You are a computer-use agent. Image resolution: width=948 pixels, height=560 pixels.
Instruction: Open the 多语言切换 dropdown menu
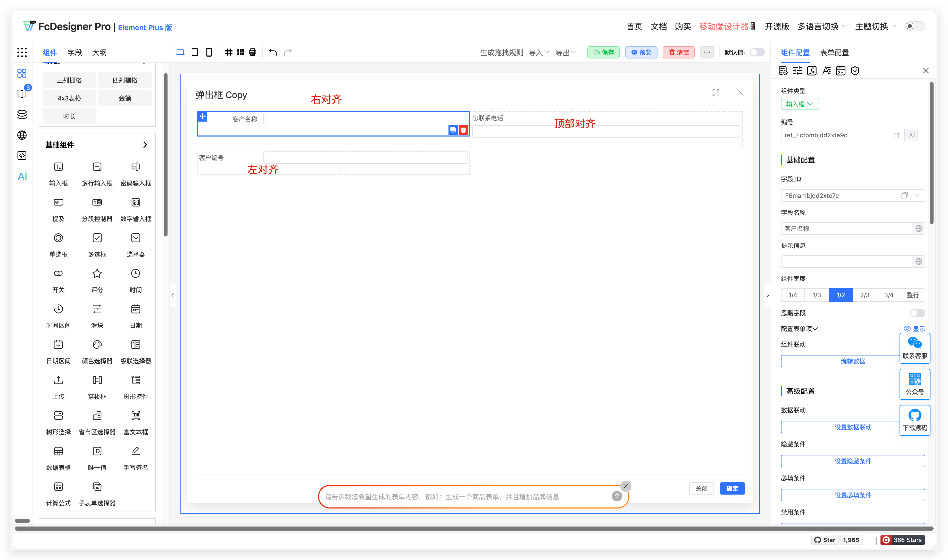pos(821,27)
